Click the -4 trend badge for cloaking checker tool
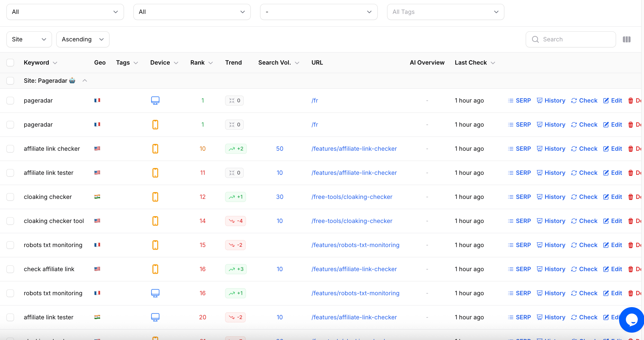Viewport: 644px width, 340px height. 236,221
